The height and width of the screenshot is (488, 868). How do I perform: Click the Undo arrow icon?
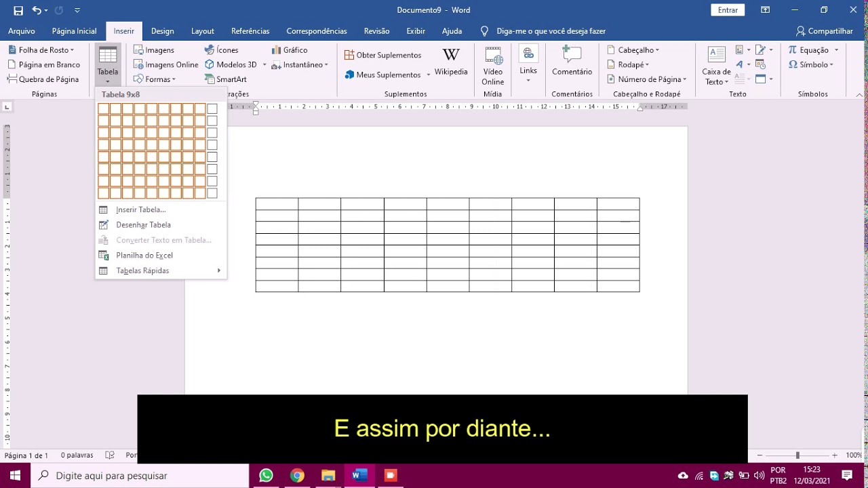coord(37,10)
